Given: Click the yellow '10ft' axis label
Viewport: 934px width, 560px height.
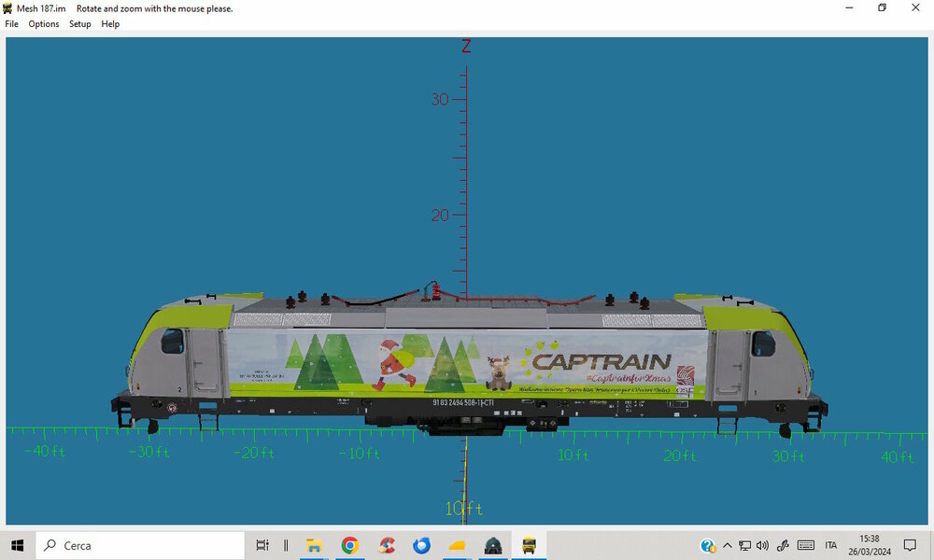Looking at the screenshot, I should (x=464, y=509).
